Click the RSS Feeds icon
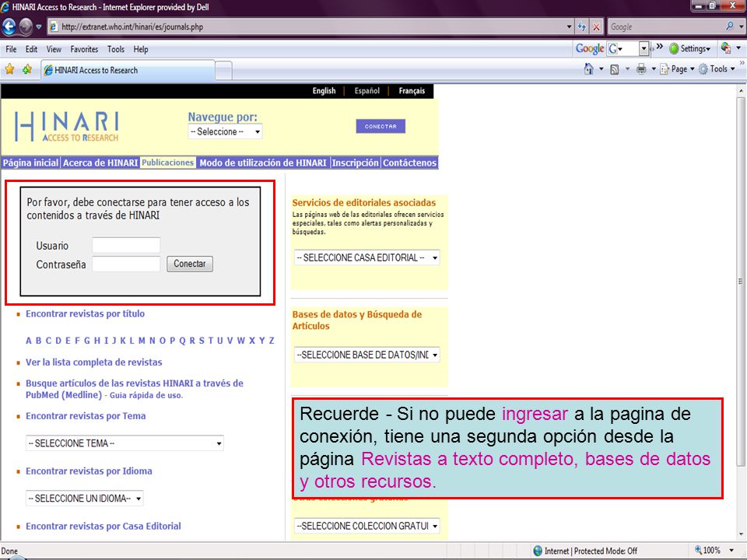This screenshot has height=560, width=747. coord(615,69)
